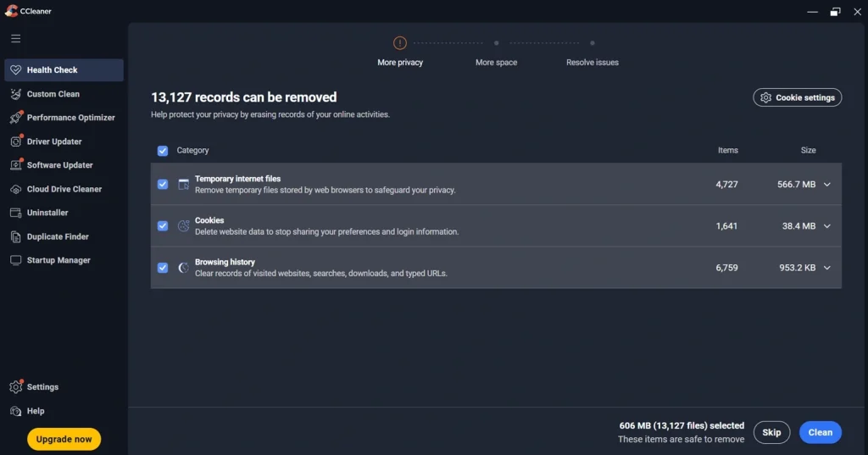
Task: Uncheck the Browsing history checkbox
Action: pos(163,268)
